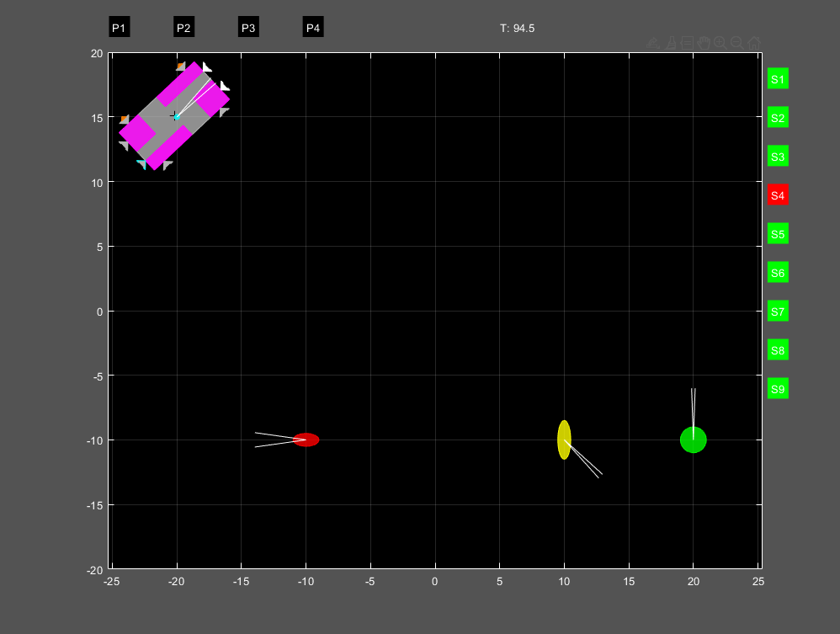Click the P2 button
Image resolution: width=840 pixels, height=634 pixels.
click(x=183, y=27)
